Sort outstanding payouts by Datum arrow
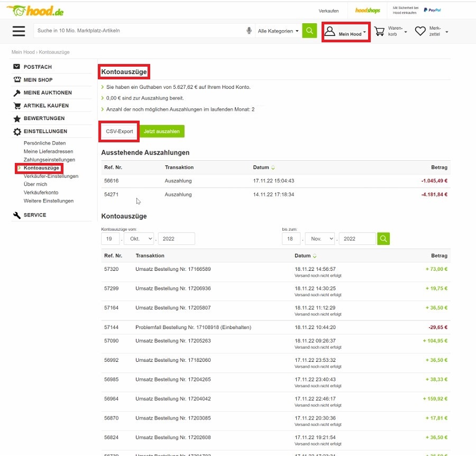This screenshot has width=476, height=456. pos(273,168)
